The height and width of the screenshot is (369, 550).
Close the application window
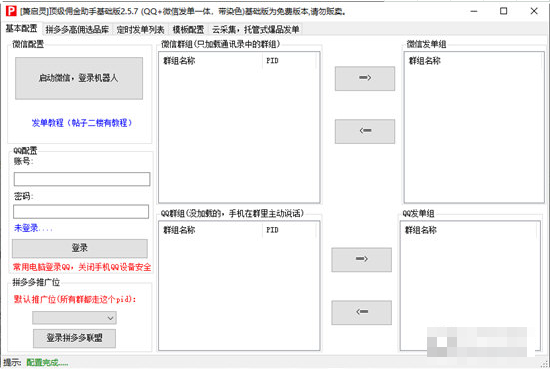pos(534,11)
